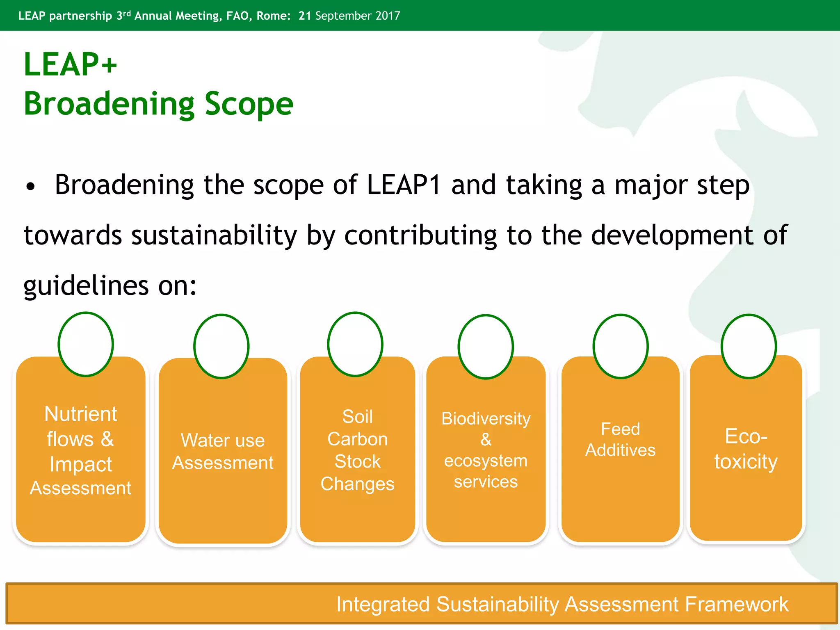Screen dimensions: 840x630
Task: Select the Water use Assessment card
Action: (223, 451)
